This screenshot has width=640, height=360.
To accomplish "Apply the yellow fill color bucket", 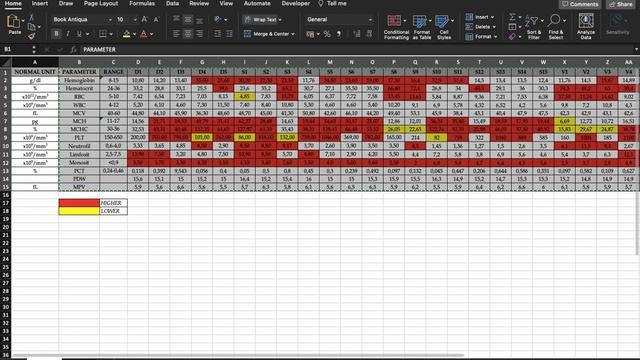I will coord(127,34).
